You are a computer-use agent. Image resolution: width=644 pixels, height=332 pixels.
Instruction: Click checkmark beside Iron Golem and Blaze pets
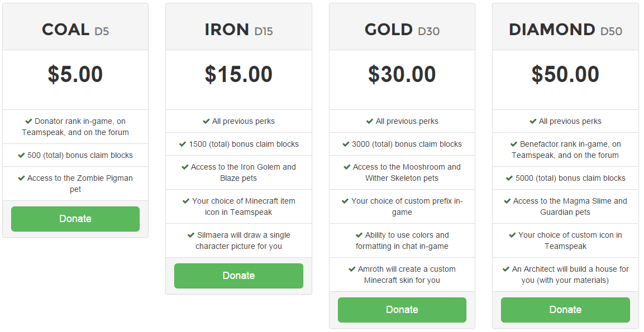[x=185, y=167]
